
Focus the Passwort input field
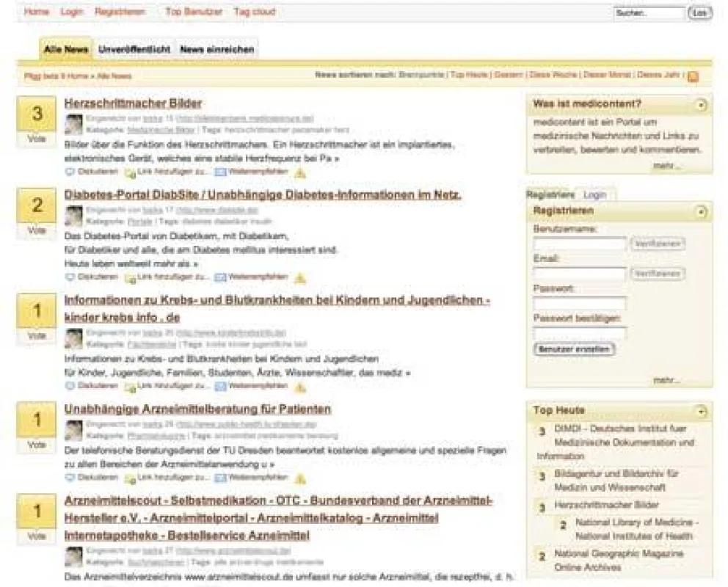(x=580, y=304)
